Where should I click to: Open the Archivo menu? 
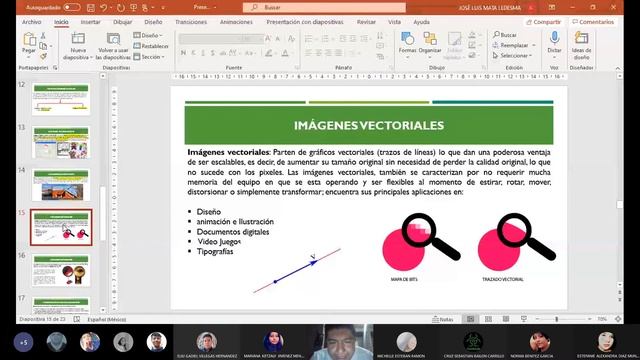(31, 22)
